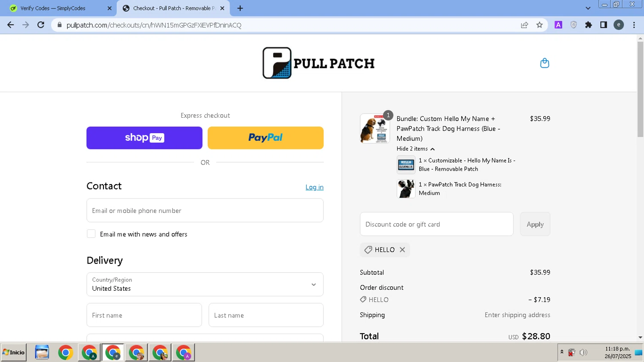Viewport: 644px width, 362px height.
Task: Open the Chrome three-dot menu
Action: coord(634,25)
